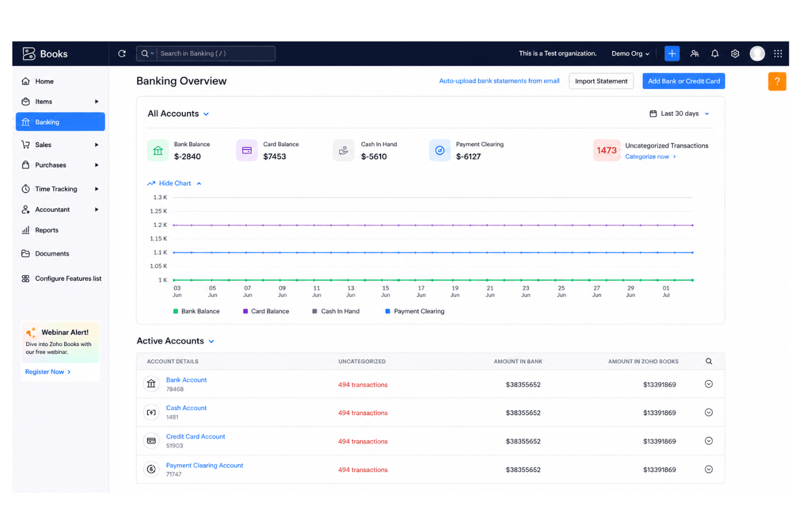The image size is (798, 532).
Task: Open the Cash Account link
Action: [187, 408]
